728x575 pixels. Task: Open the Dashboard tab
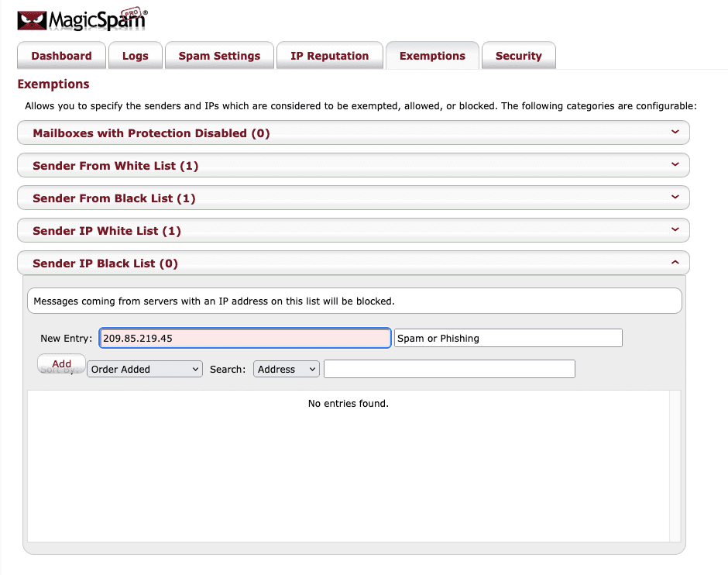click(61, 56)
